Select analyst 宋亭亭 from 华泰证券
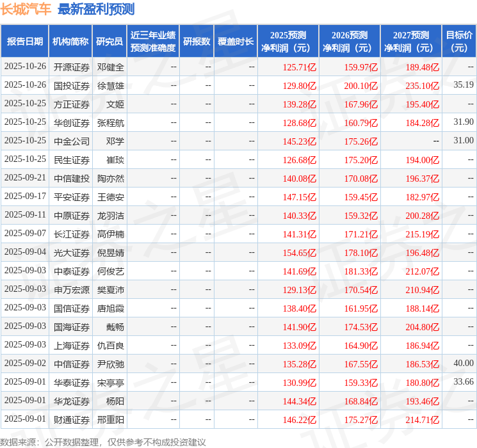477x448 pixels. pyautogui.click(x=110, y=383)
